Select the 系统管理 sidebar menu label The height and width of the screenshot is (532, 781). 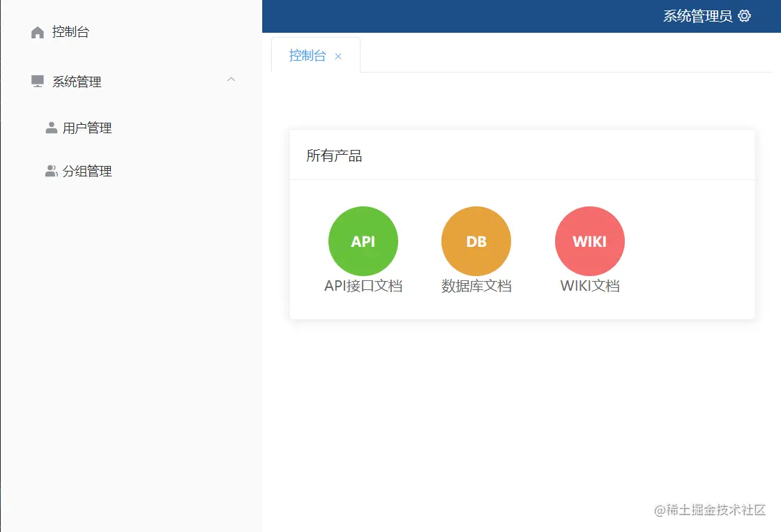pos(77,82)
